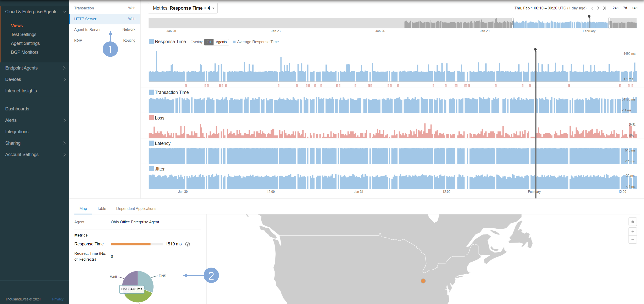This screenshot has height=304, width=644.
Task: Open the Dependent Applications tab
Action: (x=136, y=209)
